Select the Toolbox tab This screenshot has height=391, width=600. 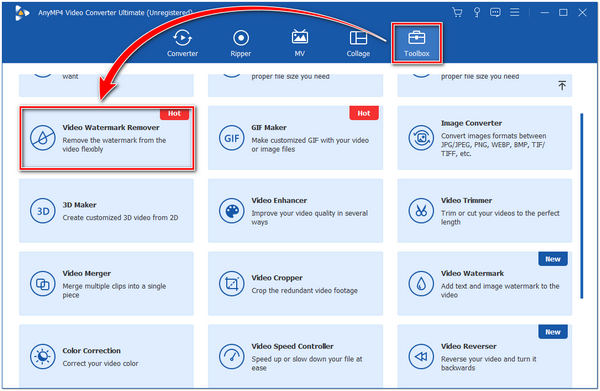(x=417, y=43)
